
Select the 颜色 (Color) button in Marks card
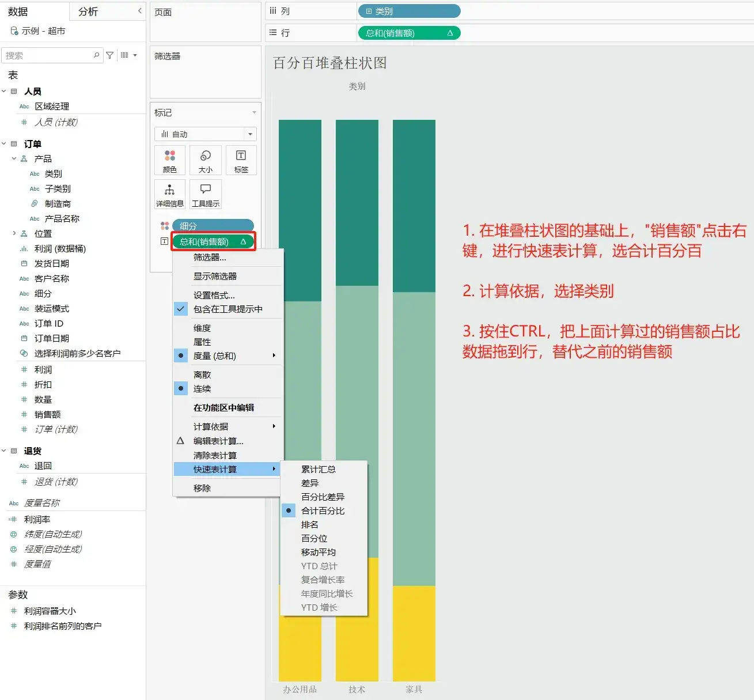(169, 160)
